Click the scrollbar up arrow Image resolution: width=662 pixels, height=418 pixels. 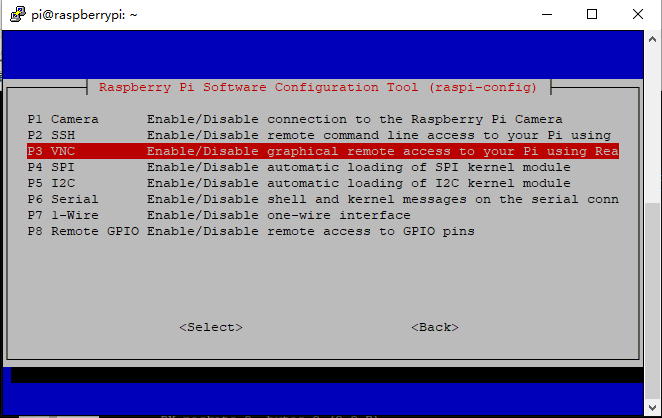(x=653, y=39)
